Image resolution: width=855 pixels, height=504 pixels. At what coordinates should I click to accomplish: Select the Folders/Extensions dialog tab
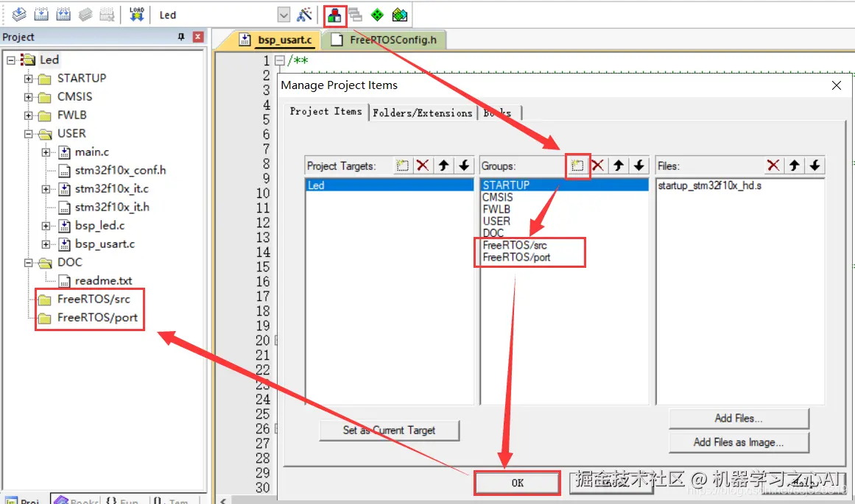click(x=423, y=113)
